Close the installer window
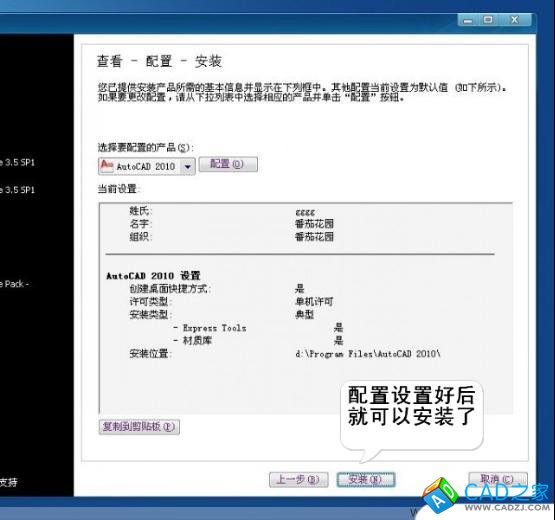 pyautogui.click(x=514, y=20)
